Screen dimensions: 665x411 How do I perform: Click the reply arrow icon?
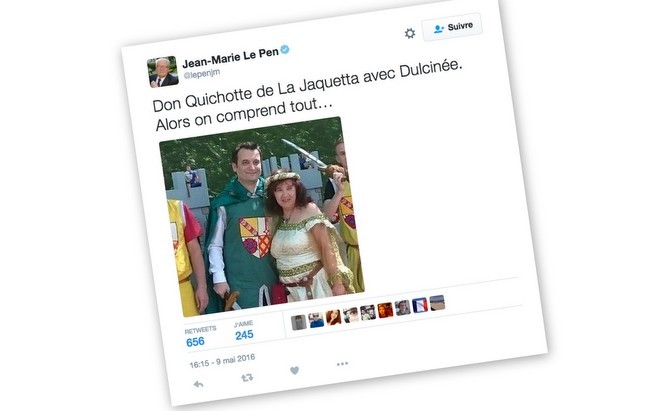[198, 384]
